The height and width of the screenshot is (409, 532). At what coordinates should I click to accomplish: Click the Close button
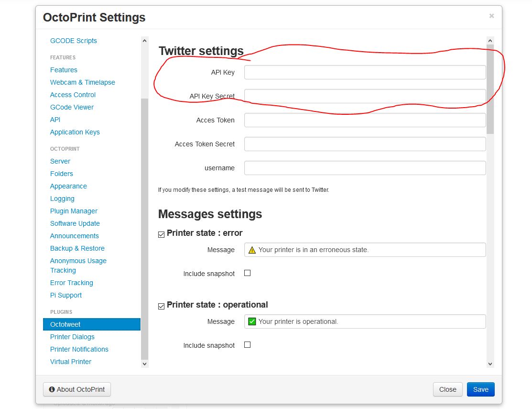pos(447,389)
